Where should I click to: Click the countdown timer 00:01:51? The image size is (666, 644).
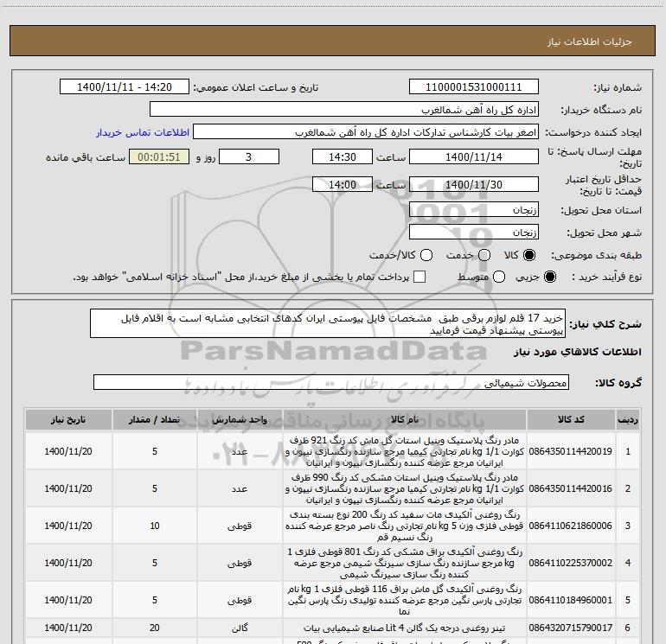pos(159,156)
